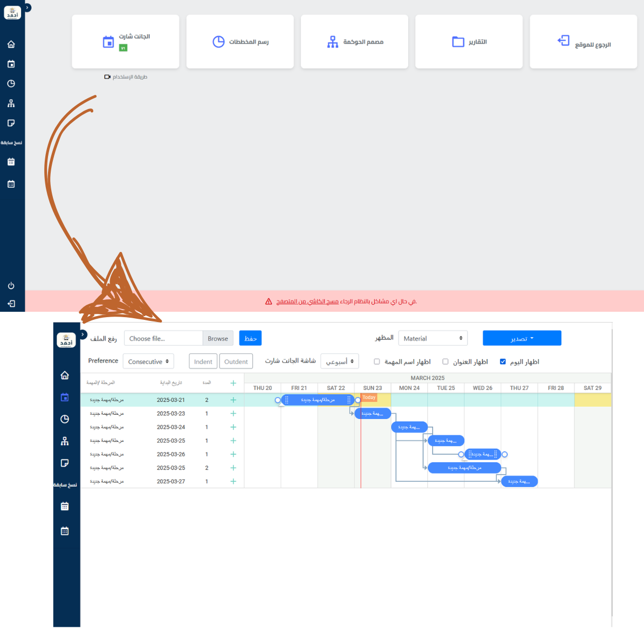This screenshot has width=644, height=644.
Task: Click the Choose file input field
Action: click(x=163, y=338)
